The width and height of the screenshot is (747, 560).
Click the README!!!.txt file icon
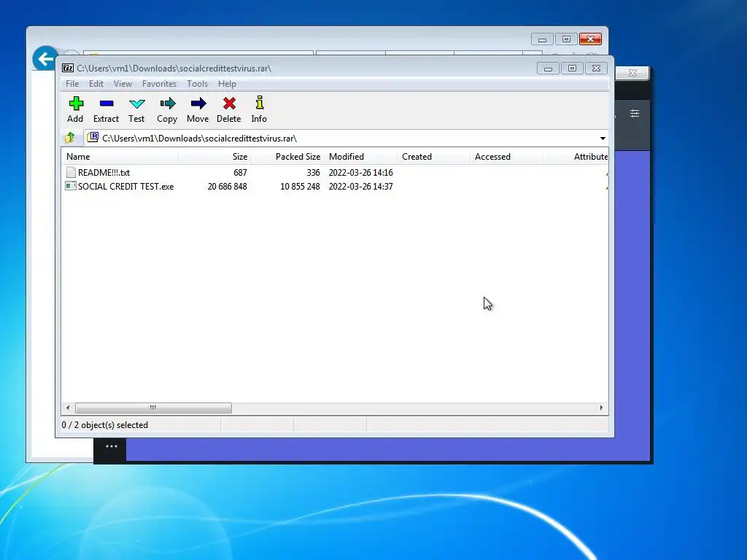[x=71, y=172]
